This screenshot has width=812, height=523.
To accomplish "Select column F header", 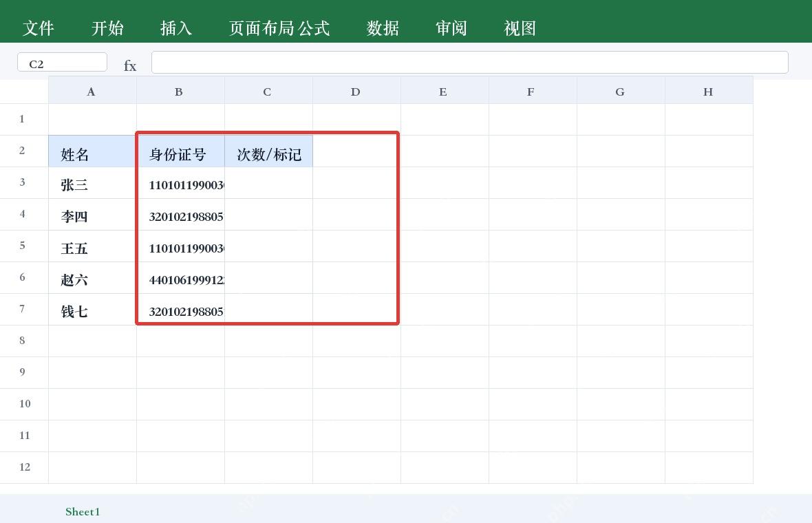I will pos(533,91).
